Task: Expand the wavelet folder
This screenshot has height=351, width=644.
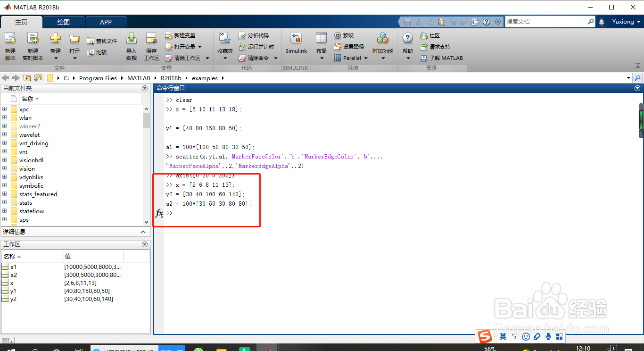Action: coord(4,134)
